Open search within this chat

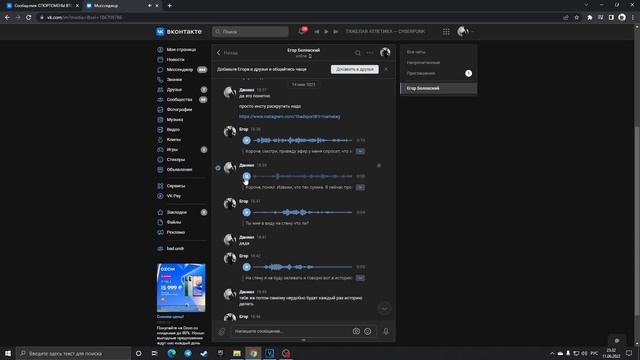point(358,53)
